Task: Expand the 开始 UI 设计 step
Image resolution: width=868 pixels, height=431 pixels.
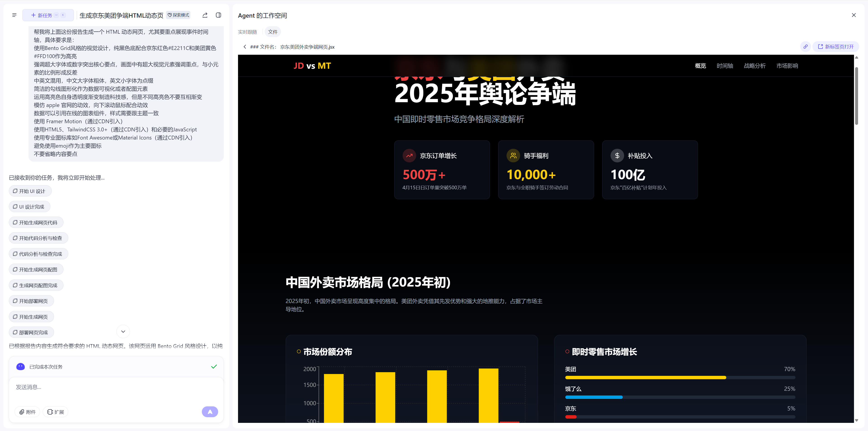Action: coord(30,191)
